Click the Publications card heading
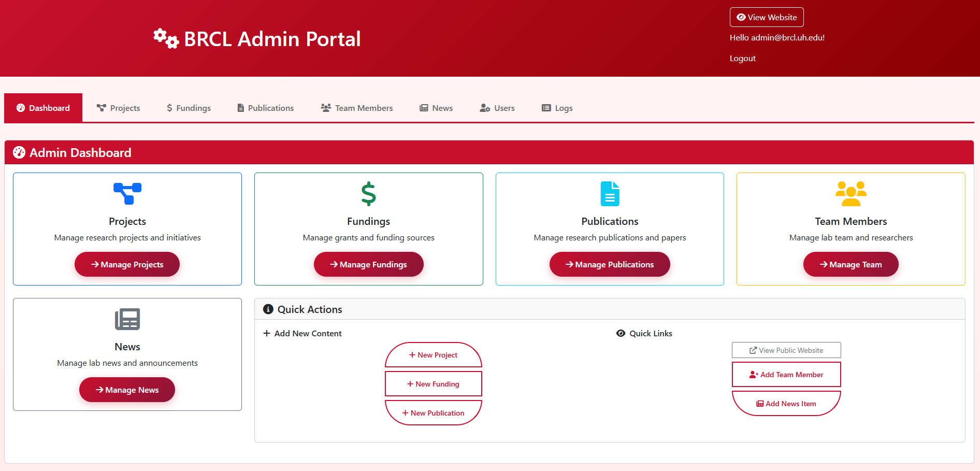980x471 pixels. coord(610,221)
